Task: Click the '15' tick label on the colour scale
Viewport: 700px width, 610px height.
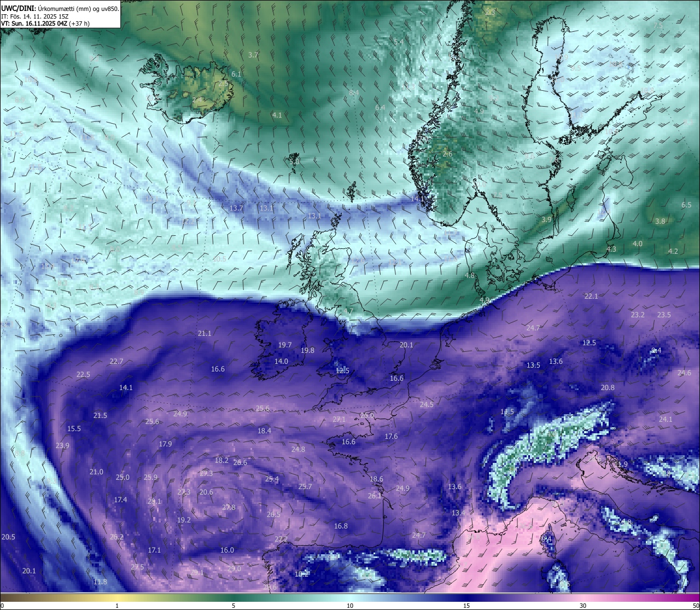Action: [466, 606]
